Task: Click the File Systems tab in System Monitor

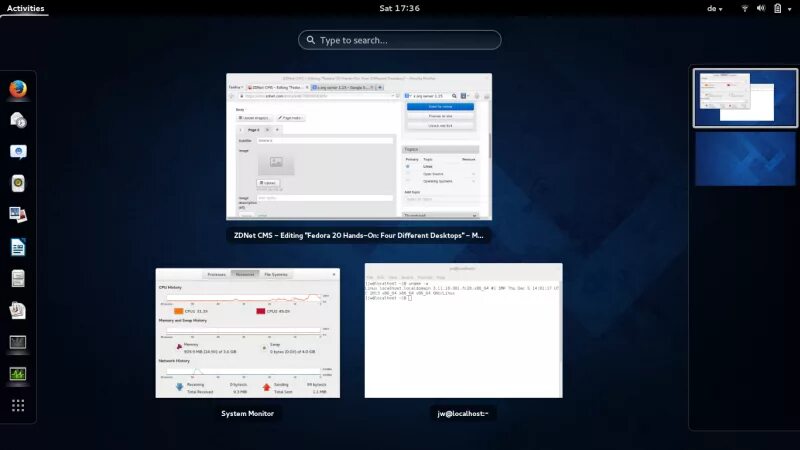Action: 276,274
